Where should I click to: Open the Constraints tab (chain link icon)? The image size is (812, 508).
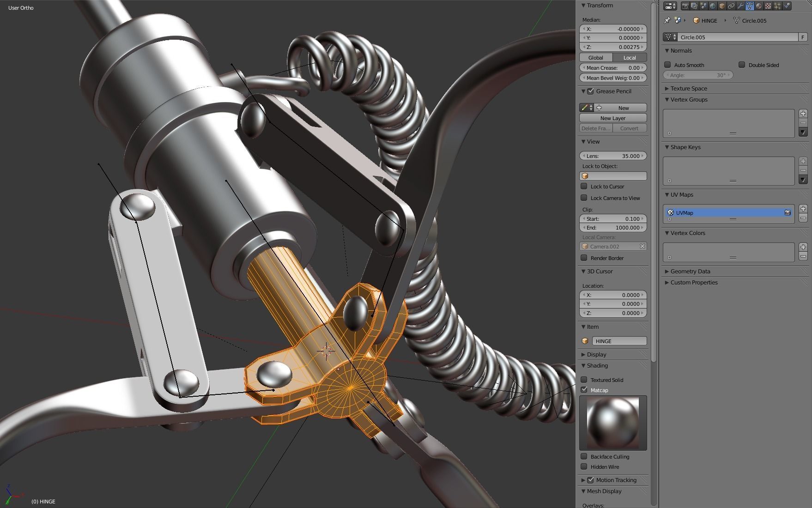coord(731,6)
